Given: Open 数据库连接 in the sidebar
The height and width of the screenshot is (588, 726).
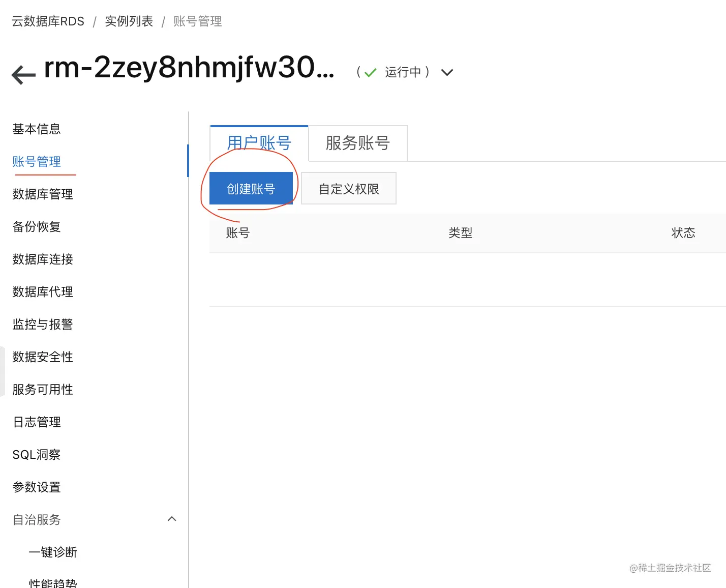Looking at the screenshot, I should 43,259.
